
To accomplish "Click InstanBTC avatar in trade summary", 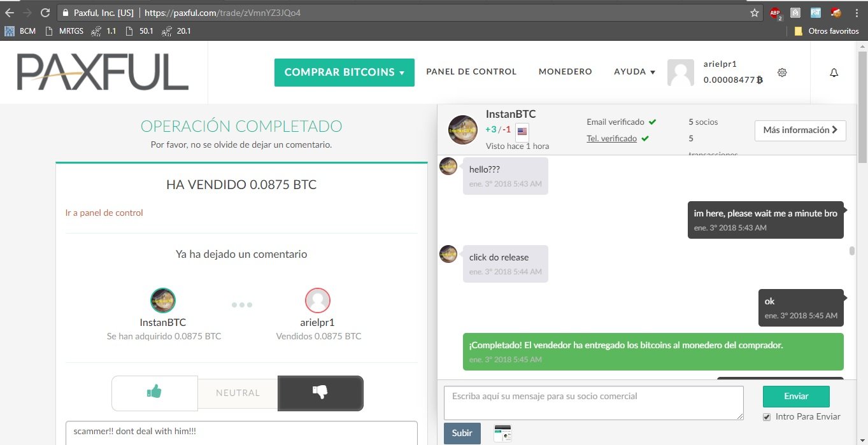I will (163, 300).
